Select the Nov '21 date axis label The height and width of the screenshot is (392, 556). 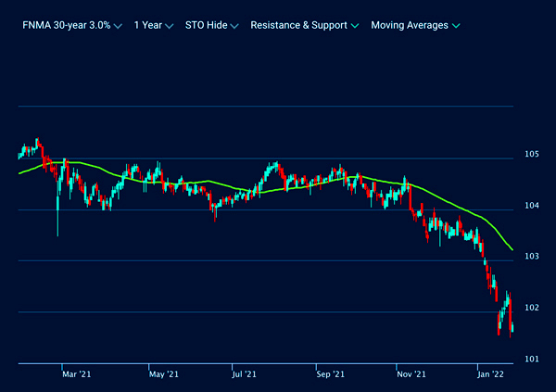click(x=411, y=374)
